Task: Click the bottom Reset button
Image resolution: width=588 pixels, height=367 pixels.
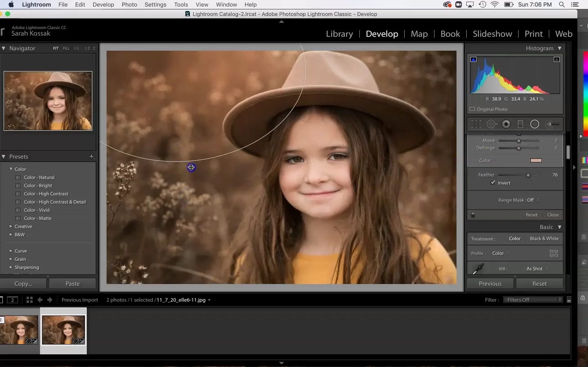Action: point(540,284)
